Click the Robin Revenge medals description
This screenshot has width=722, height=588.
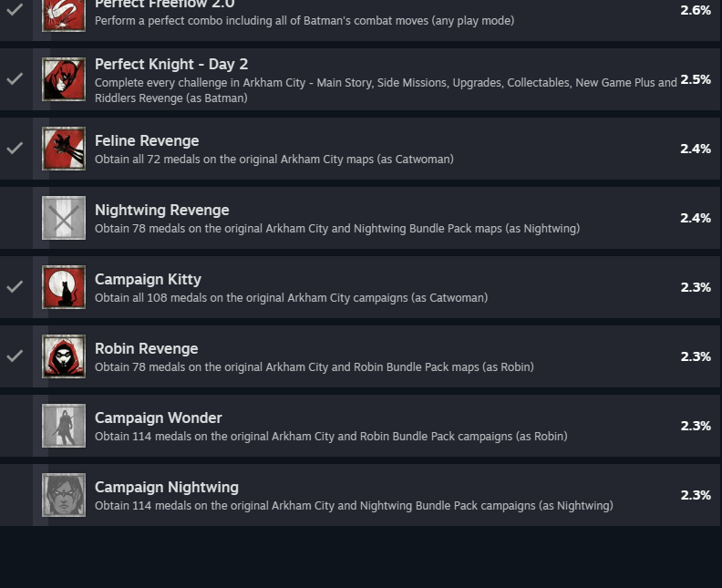[x=315, y=367]
